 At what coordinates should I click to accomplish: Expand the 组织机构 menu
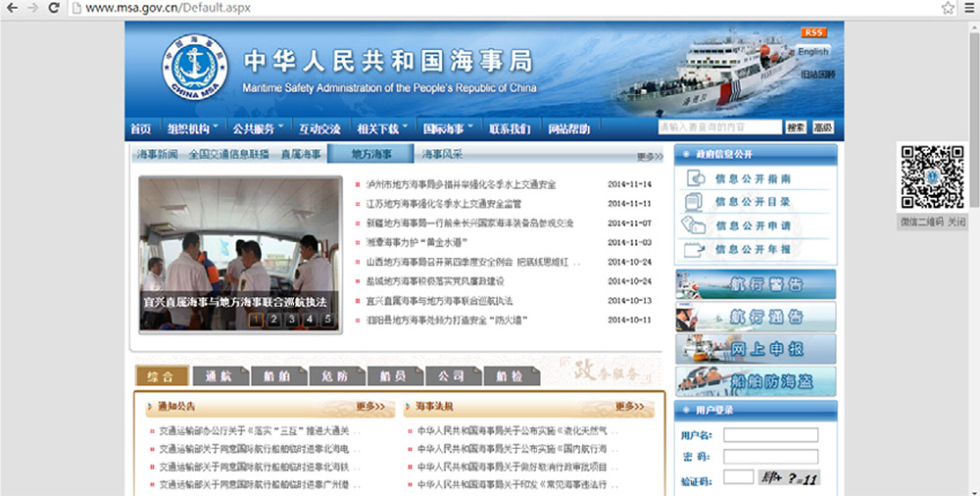(x=192, y=128)
